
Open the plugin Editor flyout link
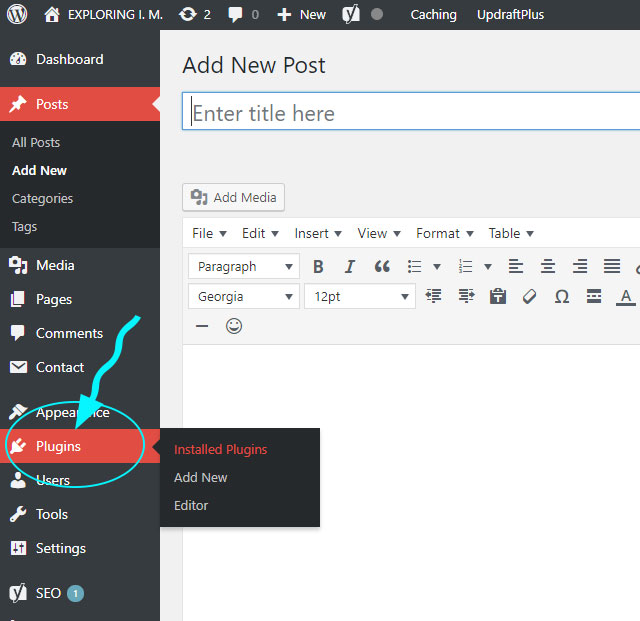pos(191,505)
